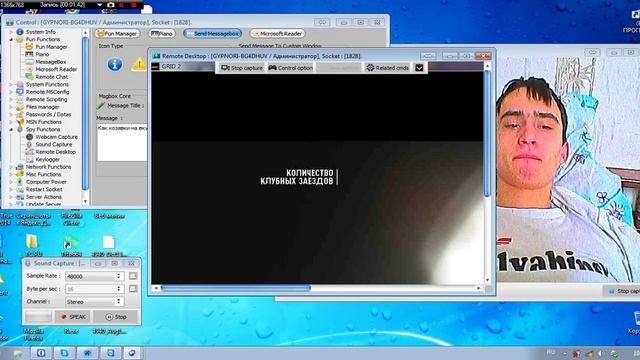The width and height of the screenshot is (640, 360).
Task: Select Restart Socket in the tree
Action: point(44,189)
